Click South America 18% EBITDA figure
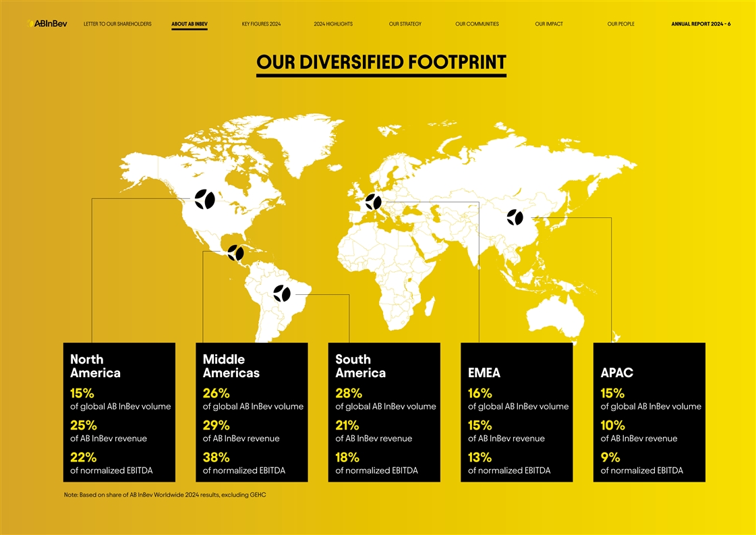The image size is (756, 535). [x=347, y=457]
